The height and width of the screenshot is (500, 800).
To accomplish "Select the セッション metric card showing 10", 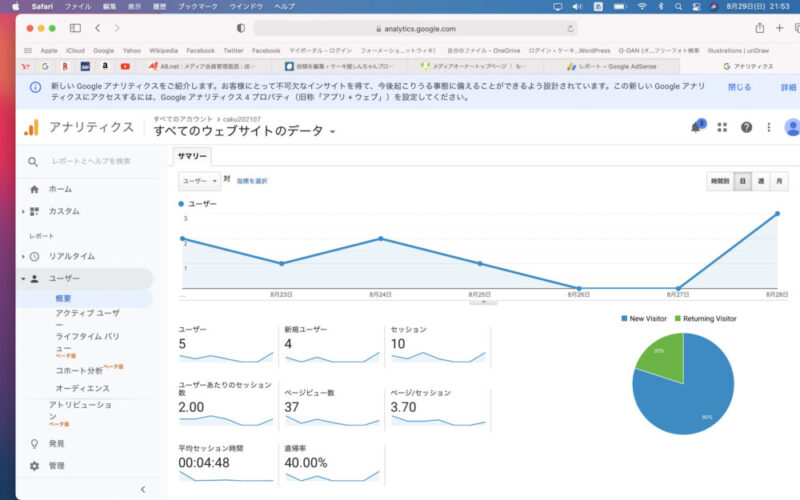I will coord(438,345).
